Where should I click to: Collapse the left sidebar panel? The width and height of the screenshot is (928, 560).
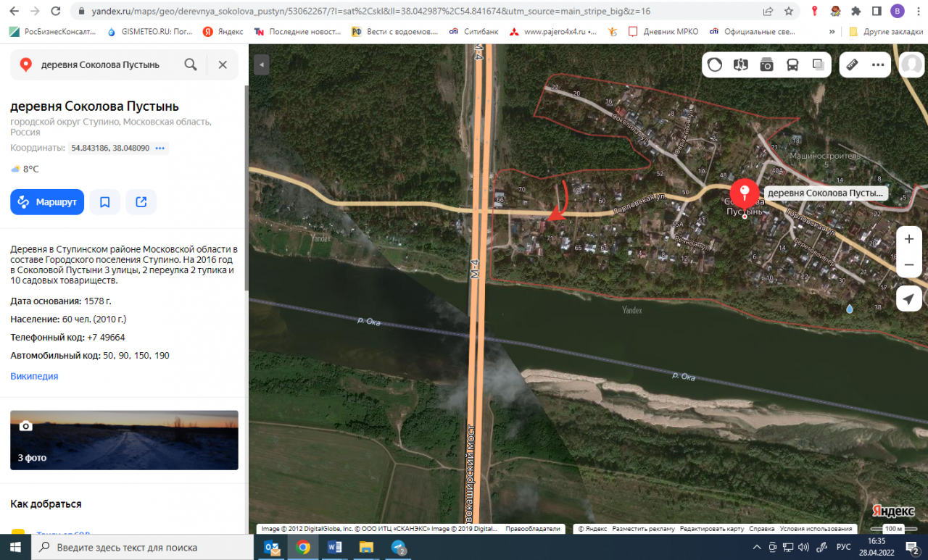pyautogui.click(x=262, y=64)
